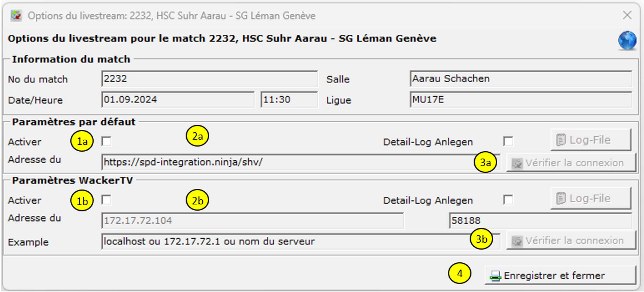Click the save icon on Enregistrer et fermer
The image size is (644, 292).
(495, 276)
